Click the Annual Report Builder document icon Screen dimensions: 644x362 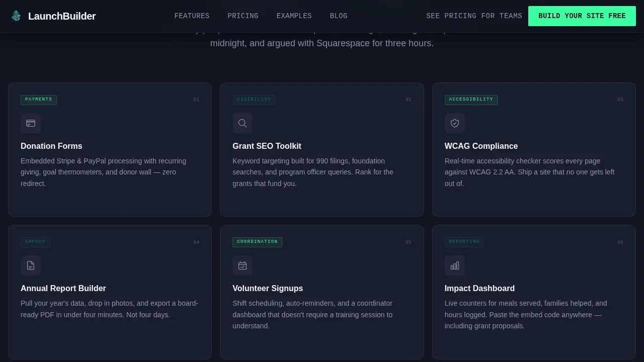(31, 265)
